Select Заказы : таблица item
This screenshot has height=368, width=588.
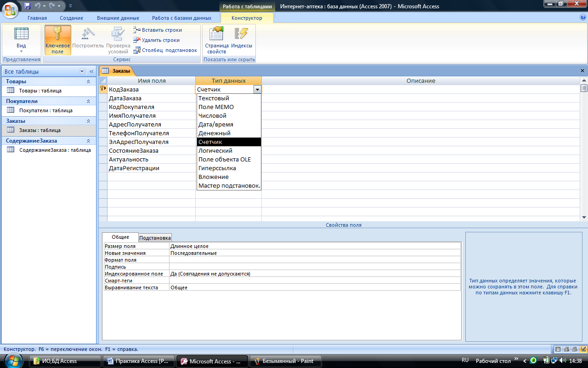click(x=49, y=130)
